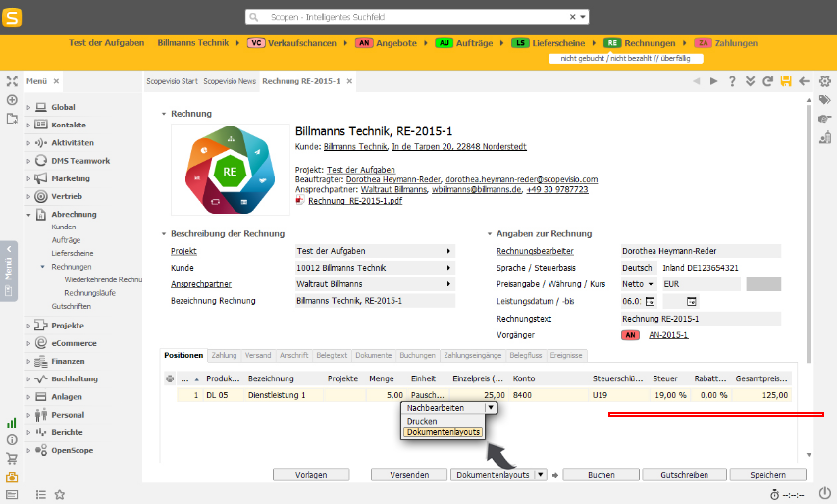Click into the Intelligentes Suchfeld search box
This screenshot has height=504, width=837.
point(416,17)
